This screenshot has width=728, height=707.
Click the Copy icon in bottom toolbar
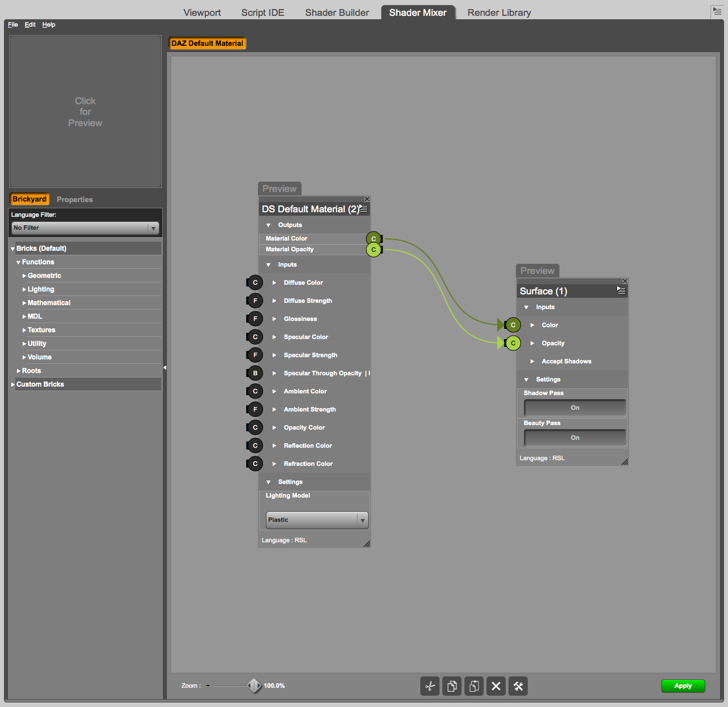(x=452, y=686)
